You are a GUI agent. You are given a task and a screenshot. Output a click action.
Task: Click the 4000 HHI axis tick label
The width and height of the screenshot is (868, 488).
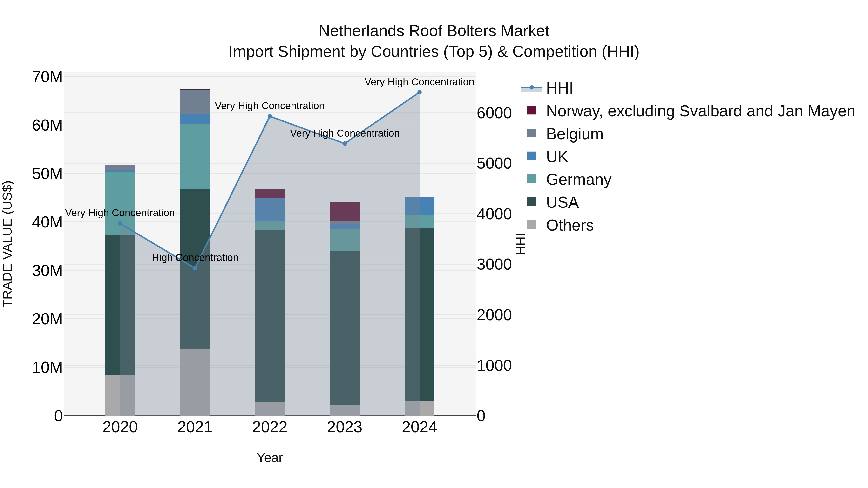[x=494, y=214]
